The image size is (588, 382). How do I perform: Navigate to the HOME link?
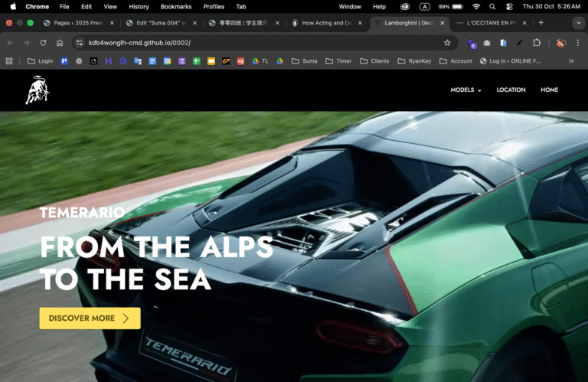(x=549, y=90)
